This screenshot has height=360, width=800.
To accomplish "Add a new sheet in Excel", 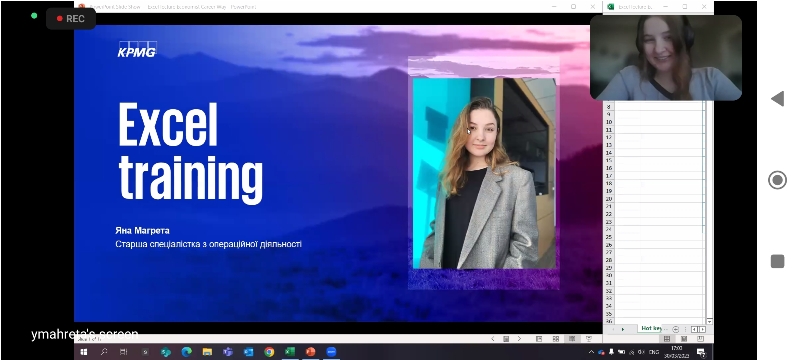I will (x=676, y=329).
